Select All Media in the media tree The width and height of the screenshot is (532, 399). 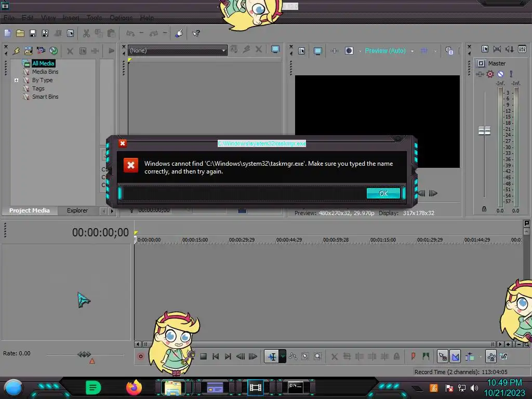(43, 63)
